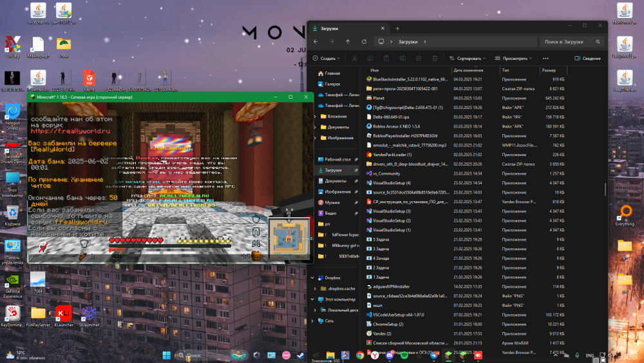Open the jdk-17.0.12 installer on desktop
The width and height of the screenshot is (644, 363).
point(64,13)
